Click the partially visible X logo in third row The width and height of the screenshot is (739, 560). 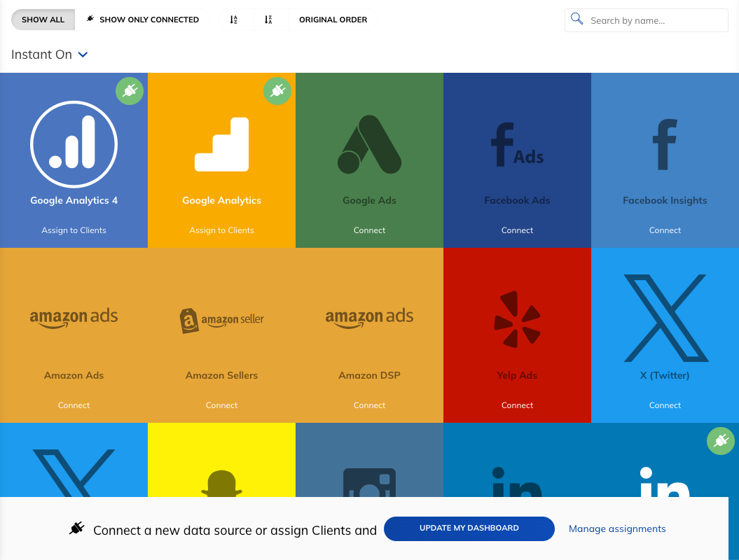74,473
